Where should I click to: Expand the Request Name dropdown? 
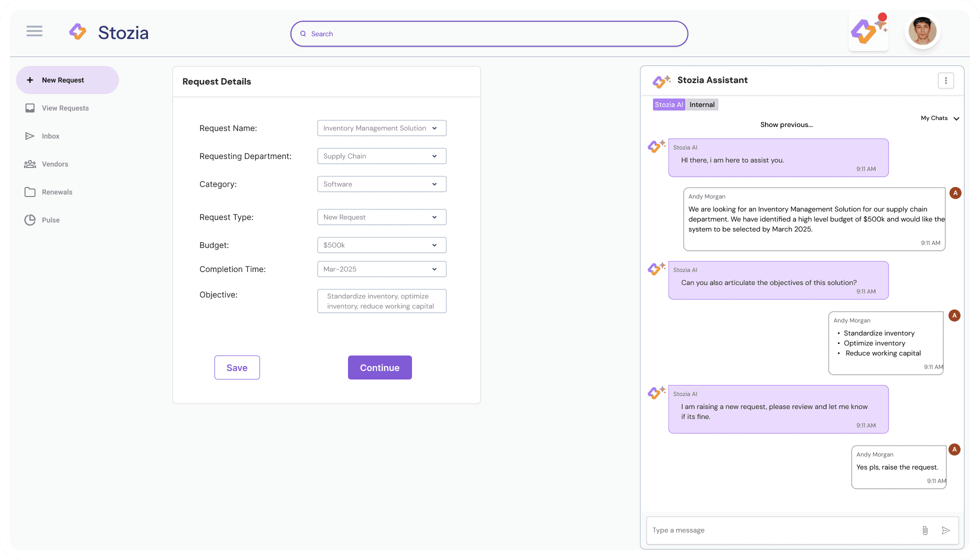pyautogui.click(x=381, y=128)
